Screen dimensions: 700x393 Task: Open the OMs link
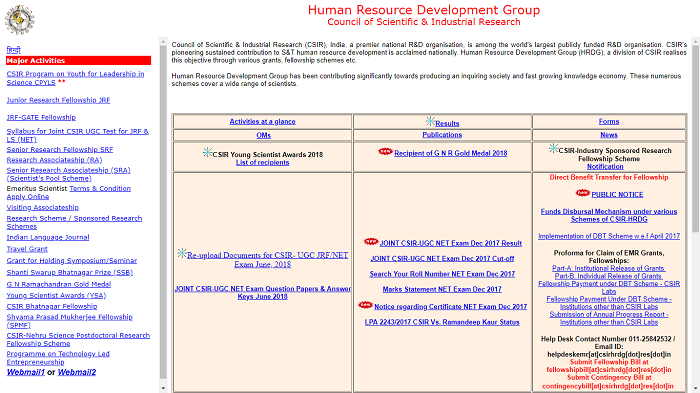[263, 135]
